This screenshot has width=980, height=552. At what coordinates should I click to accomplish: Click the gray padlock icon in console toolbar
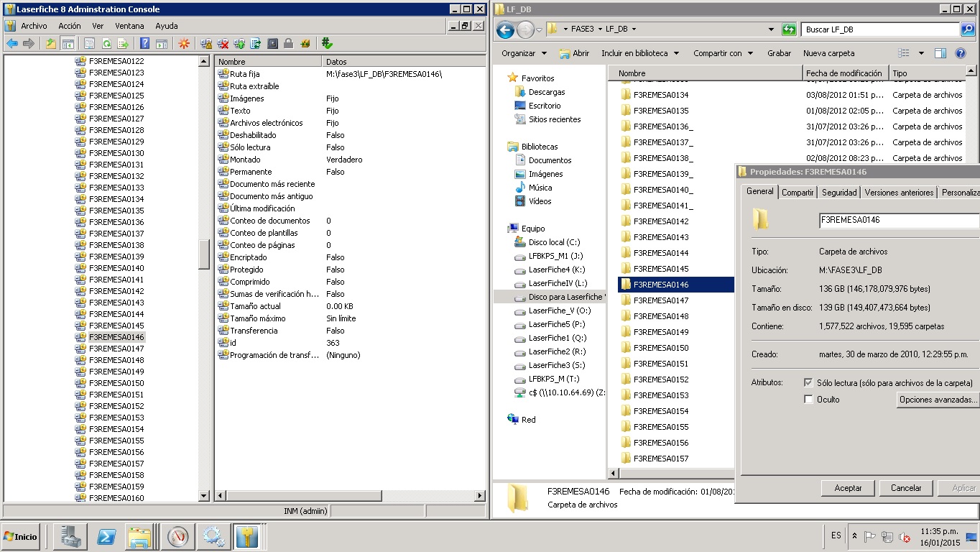288,44
